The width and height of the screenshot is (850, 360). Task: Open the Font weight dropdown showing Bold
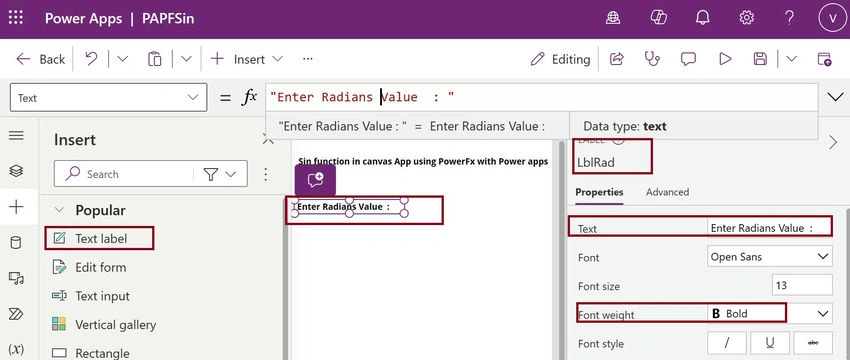tap(770, 313)
